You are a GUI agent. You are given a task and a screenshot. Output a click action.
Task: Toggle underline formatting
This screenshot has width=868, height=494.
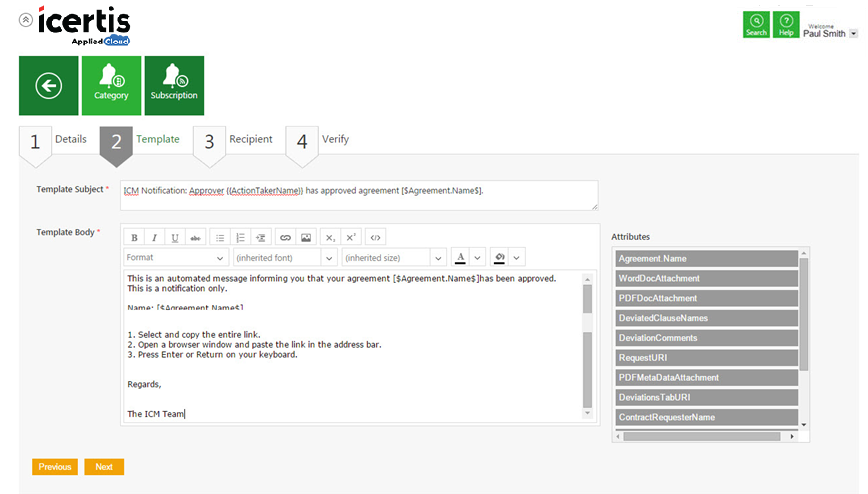[175, 237]
